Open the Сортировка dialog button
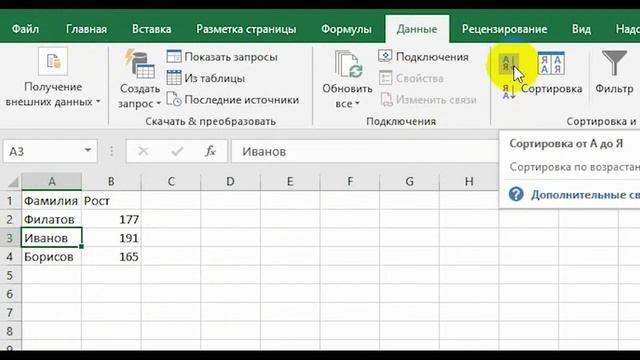 point(551,73)
